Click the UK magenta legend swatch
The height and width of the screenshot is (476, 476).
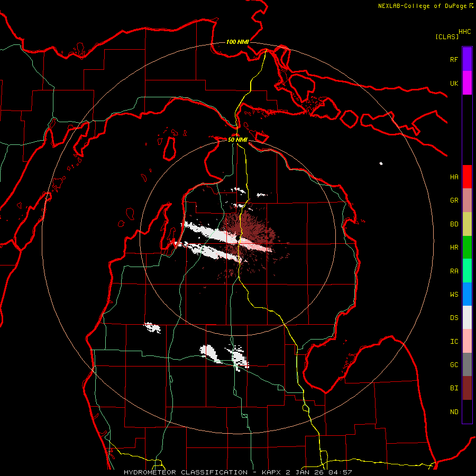467,83
